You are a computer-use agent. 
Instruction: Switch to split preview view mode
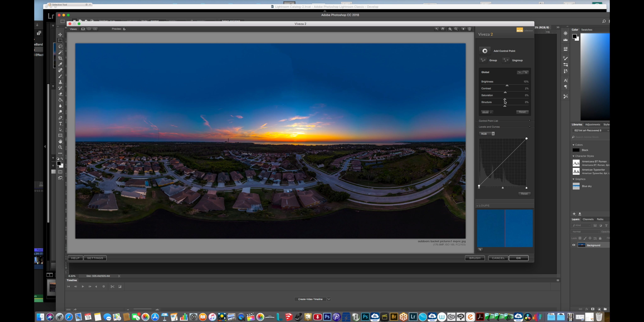(x=89, y=29)
